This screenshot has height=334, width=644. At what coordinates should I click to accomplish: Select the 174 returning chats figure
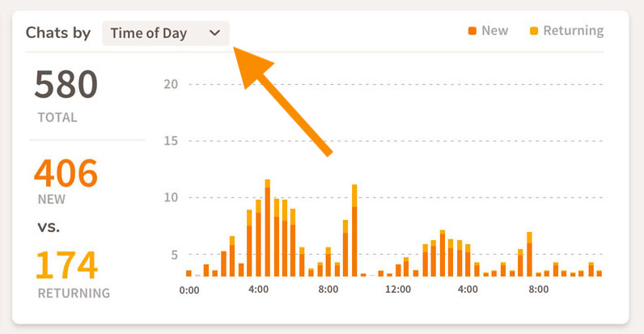(66, 265)
